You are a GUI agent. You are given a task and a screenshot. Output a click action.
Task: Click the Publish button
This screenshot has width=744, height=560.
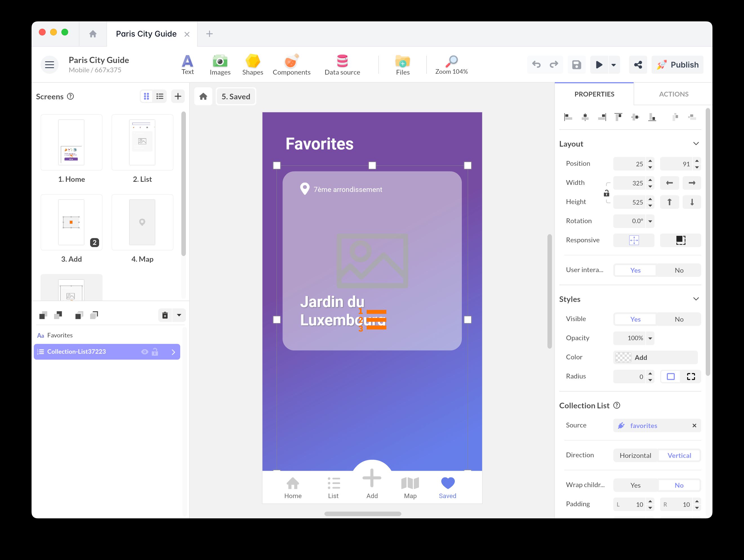(x=678, y=64)
